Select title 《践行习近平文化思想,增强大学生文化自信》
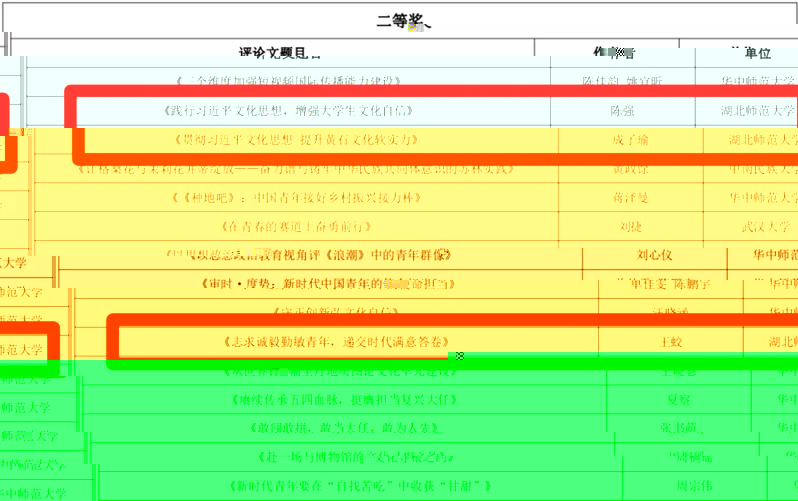This screenshot has height=501, width=798. (288, 110)
